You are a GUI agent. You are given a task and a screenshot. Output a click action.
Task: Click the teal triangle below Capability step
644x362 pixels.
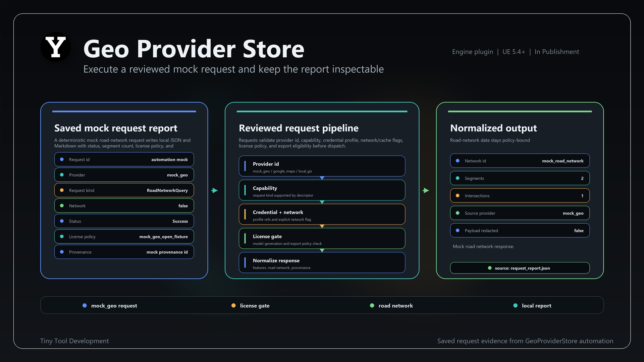[322, 202]
